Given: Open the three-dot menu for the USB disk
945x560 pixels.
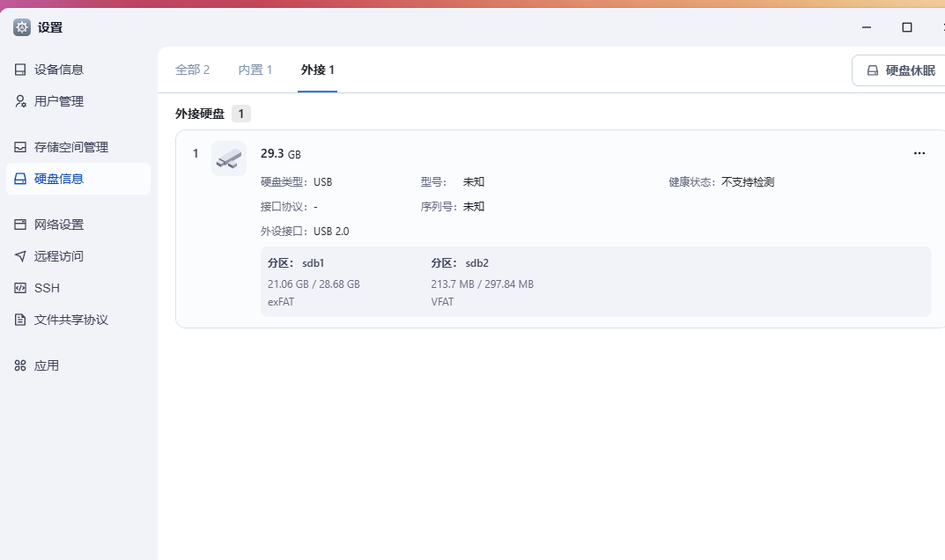Looking at the screenshot, I should 919,153.
